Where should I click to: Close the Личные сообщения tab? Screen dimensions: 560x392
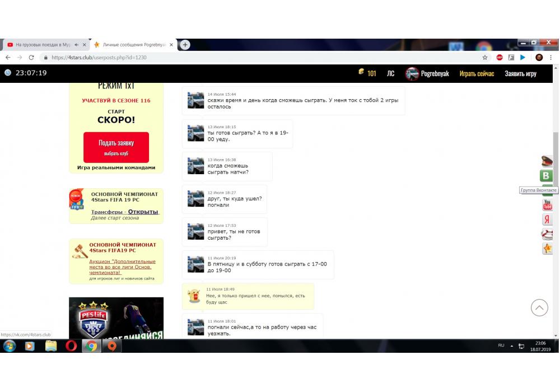pos(171,45)
